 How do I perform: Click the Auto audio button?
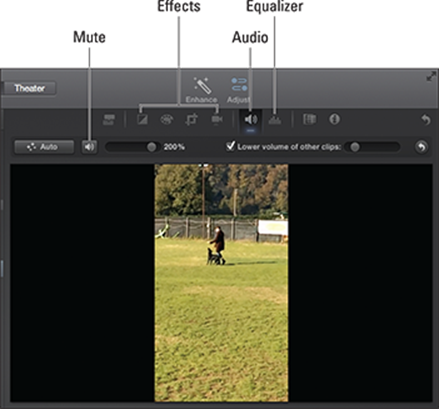[44, 147]
